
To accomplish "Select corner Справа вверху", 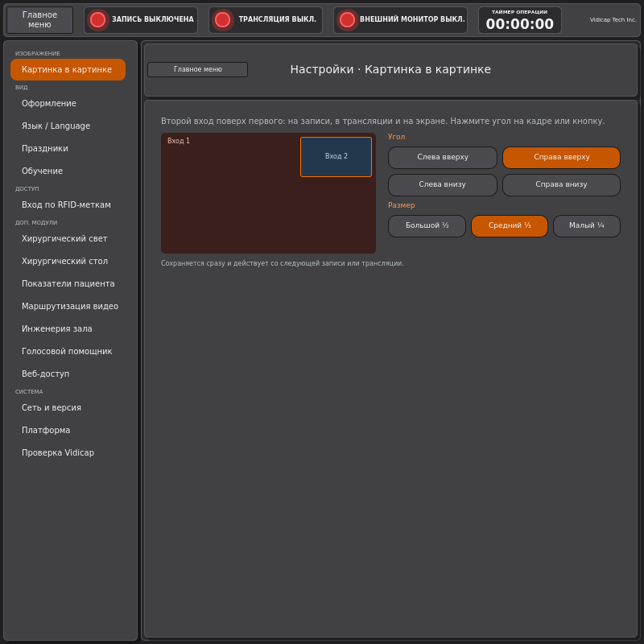I will click(561, 158).
